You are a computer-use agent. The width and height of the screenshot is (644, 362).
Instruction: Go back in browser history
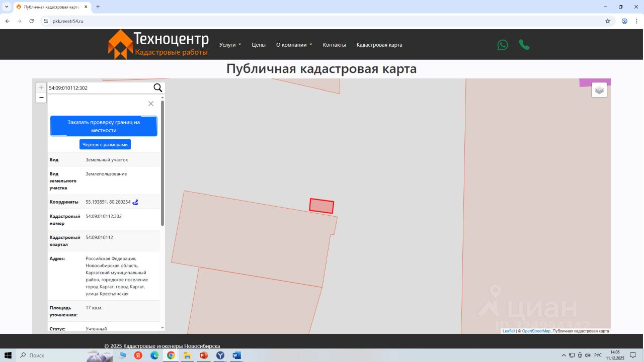tap(8, 21)
